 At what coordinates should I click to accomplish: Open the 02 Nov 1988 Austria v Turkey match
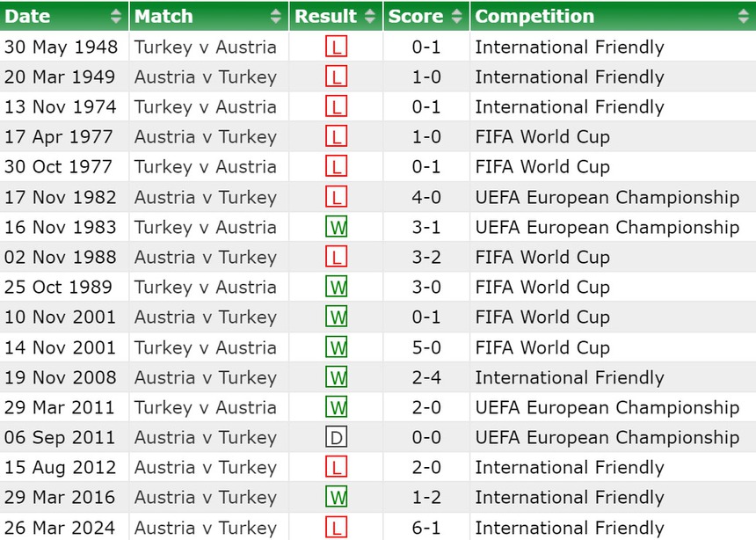205,257
